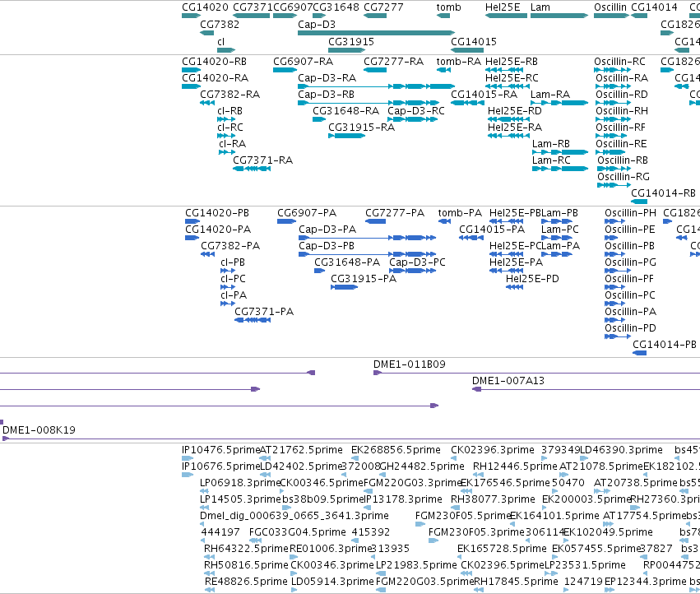Select the FGC033G04.5prime EST label

pos(297,532)
